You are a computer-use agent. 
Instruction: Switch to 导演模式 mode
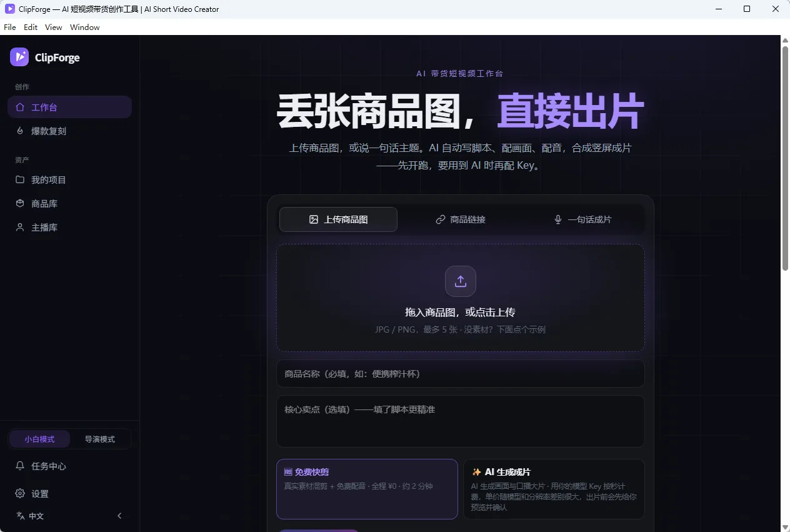(100, 439)
